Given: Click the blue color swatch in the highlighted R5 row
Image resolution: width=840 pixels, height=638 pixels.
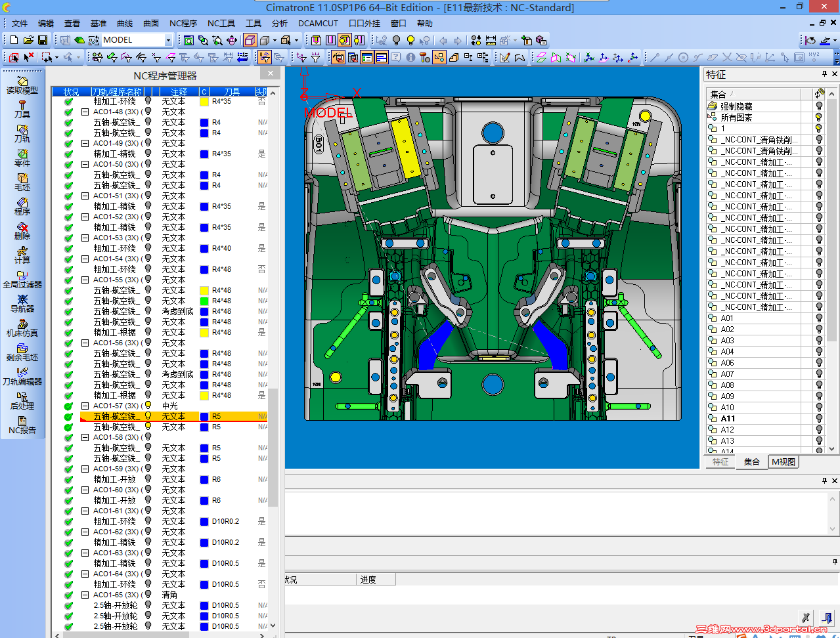Looking at the screenshot, I should [x=204, y=416].
